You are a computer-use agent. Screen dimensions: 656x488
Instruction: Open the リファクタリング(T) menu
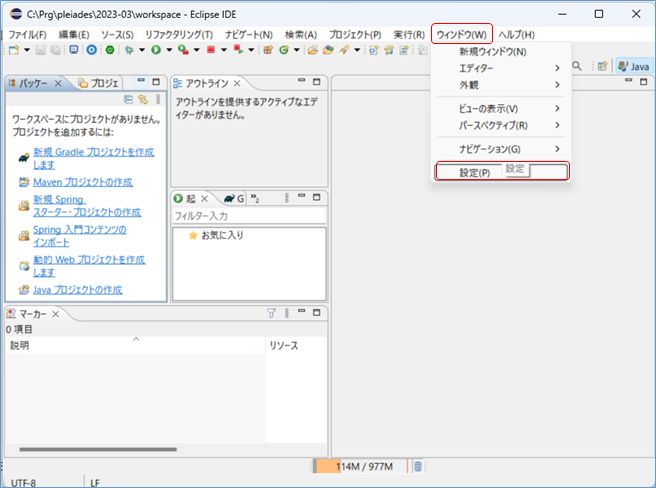tap(179, 34)
